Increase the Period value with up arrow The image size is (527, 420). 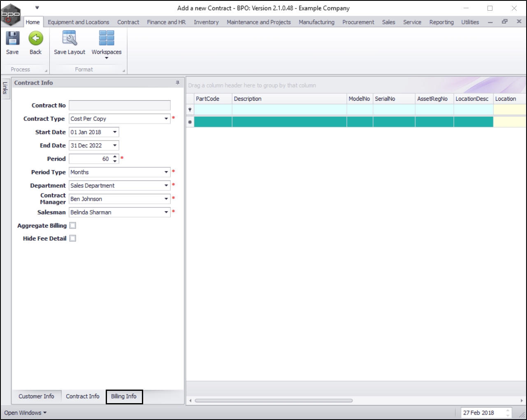(115, 157)
